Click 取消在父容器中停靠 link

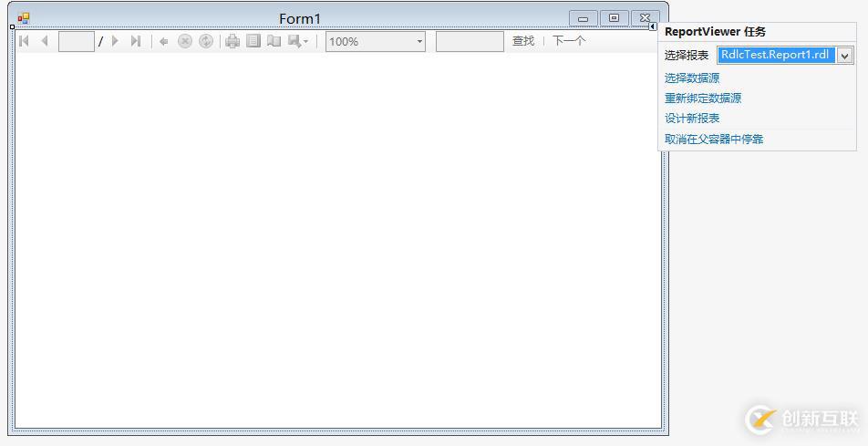pos(714,139)
